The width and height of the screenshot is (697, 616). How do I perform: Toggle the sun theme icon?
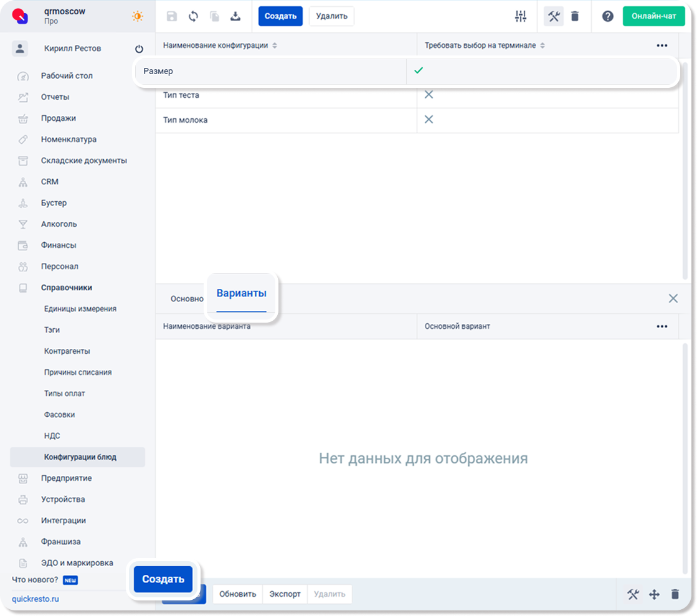click(138, 16)
